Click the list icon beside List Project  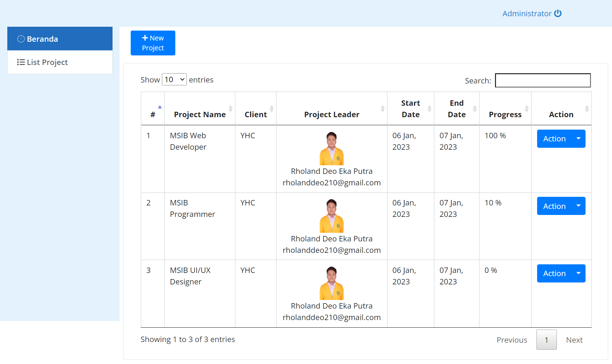(20, 62)
